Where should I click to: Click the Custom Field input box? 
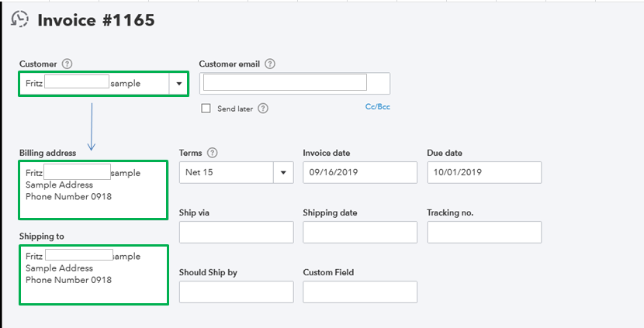click(360, 292)
